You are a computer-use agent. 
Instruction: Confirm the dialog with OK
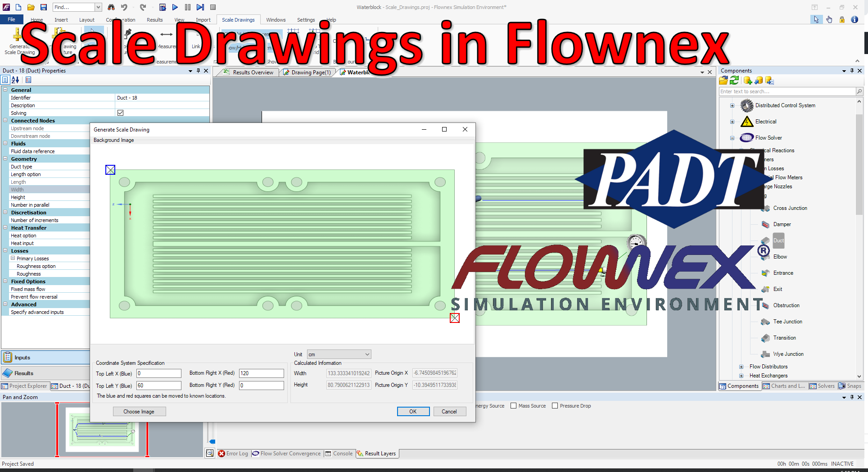point(413,412)
